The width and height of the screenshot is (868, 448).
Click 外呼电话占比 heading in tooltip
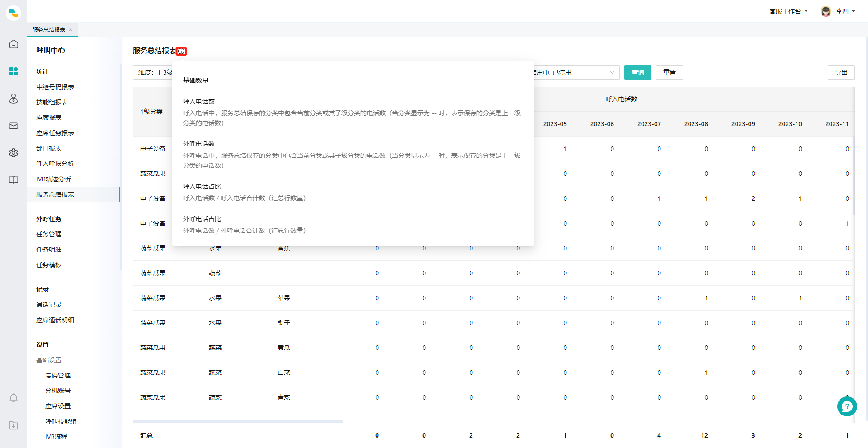click(x=202, y=219)
